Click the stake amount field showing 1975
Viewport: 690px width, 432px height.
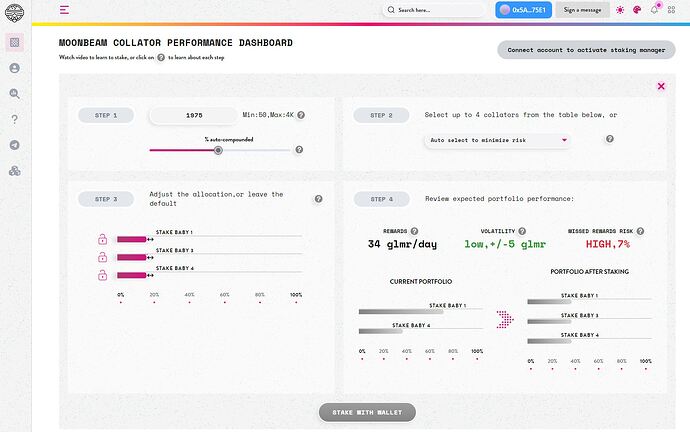click(194, 115)
